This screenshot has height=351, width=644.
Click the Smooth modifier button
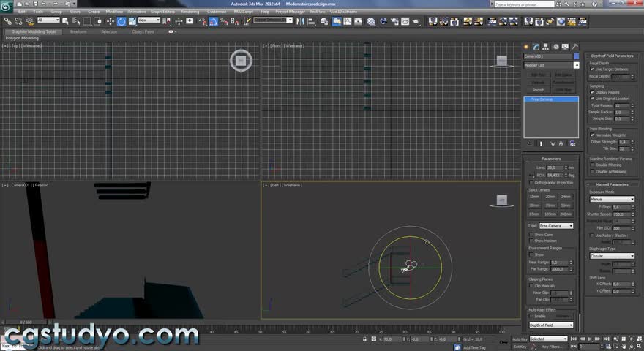(x=539, y=90)
